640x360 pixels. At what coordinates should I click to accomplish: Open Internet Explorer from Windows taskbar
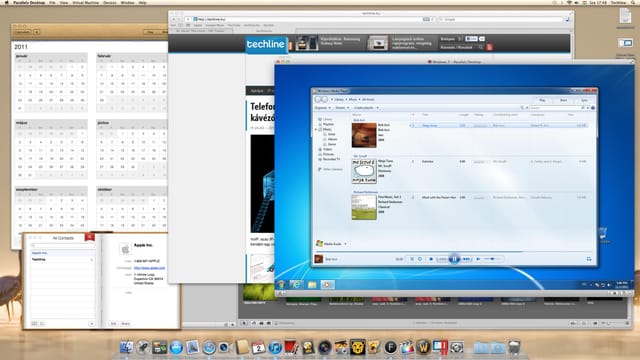(x=296, y=284)
